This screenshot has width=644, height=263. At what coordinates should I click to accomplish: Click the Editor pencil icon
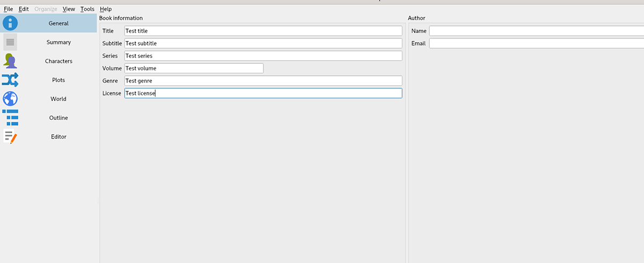click(x=10, y=137)
